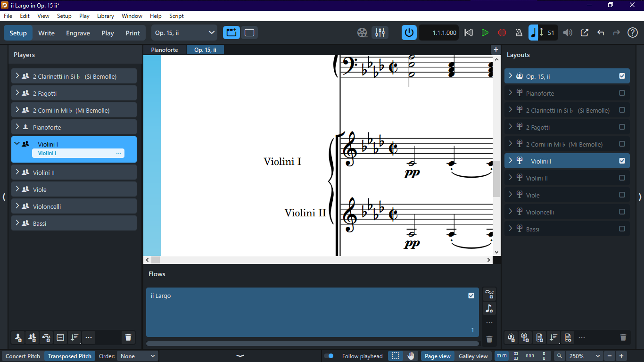Open the layout selector dropdown in the toolbar
Viewport: 644px width, 362px height.
tap(184, 33)
